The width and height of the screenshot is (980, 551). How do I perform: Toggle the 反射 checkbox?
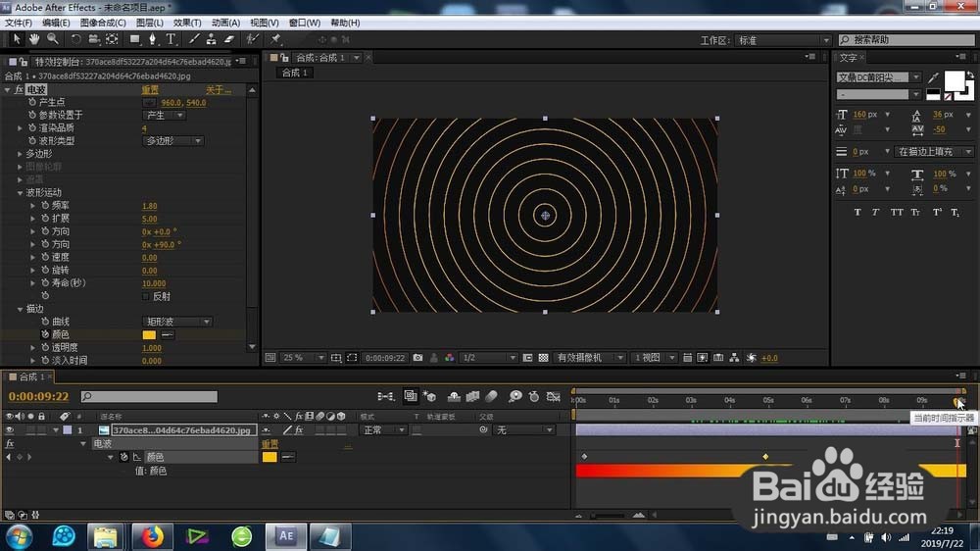click(146, 296)
